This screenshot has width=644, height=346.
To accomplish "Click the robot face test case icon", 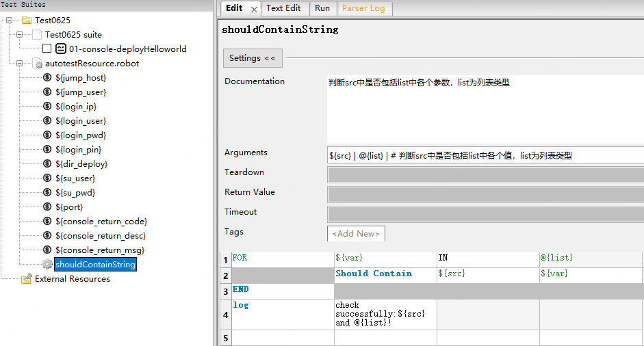I will click(x=61, y=49).
